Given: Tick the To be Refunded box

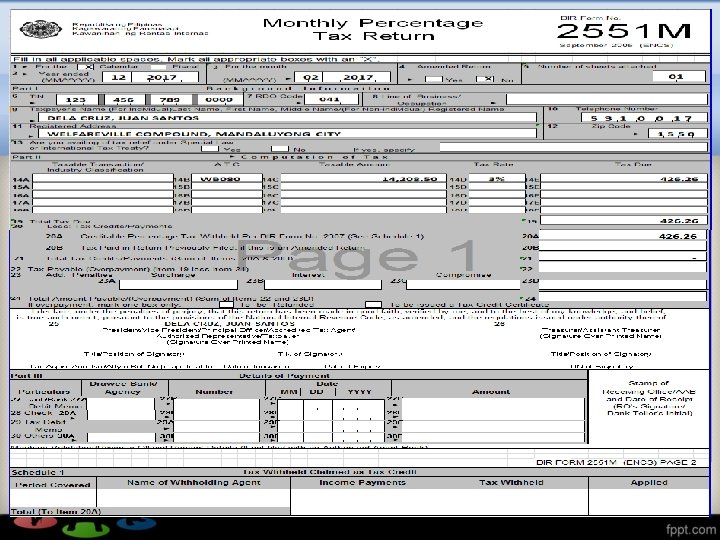Looking at the screenshot, I should point(226,304).
